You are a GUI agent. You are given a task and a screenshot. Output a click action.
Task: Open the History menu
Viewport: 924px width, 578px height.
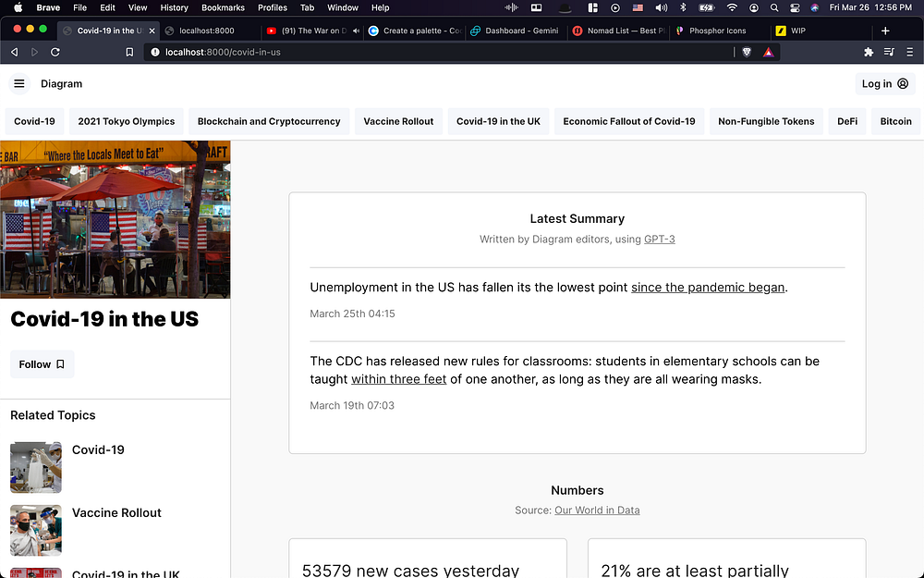[174, 7]
